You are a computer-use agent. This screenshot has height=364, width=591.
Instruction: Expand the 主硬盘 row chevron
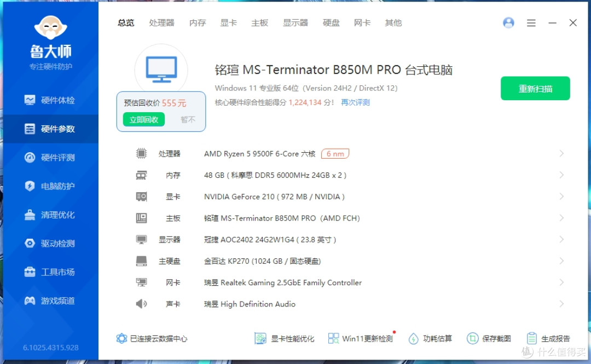coord(561,261)
